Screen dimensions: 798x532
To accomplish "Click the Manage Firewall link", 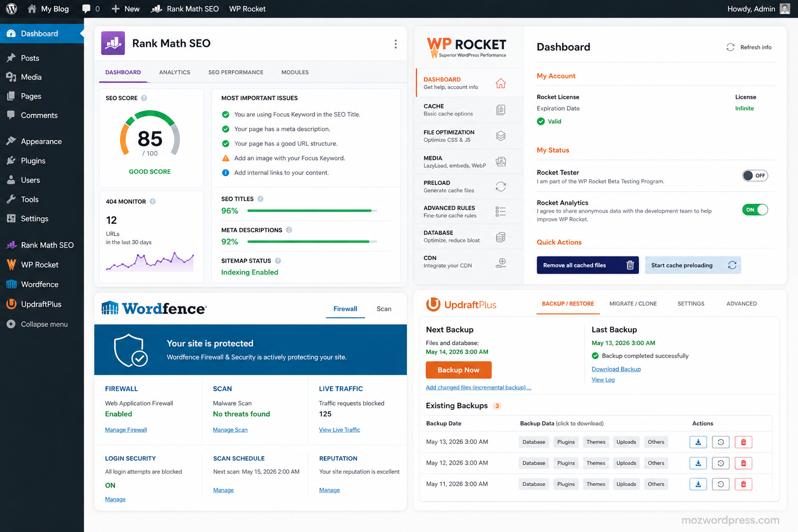I will click(x=126, y=430).
